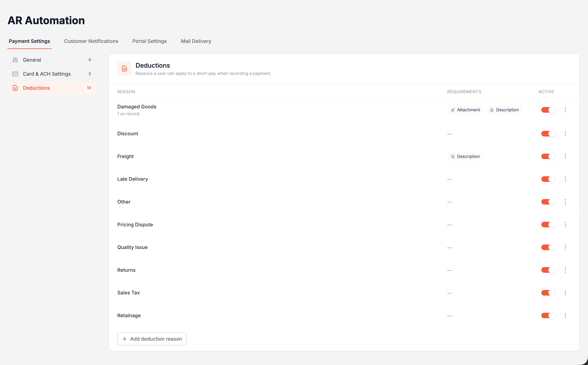588x365 pixels.
Task: Click the Returns reason name
Action: coord(126,270)
